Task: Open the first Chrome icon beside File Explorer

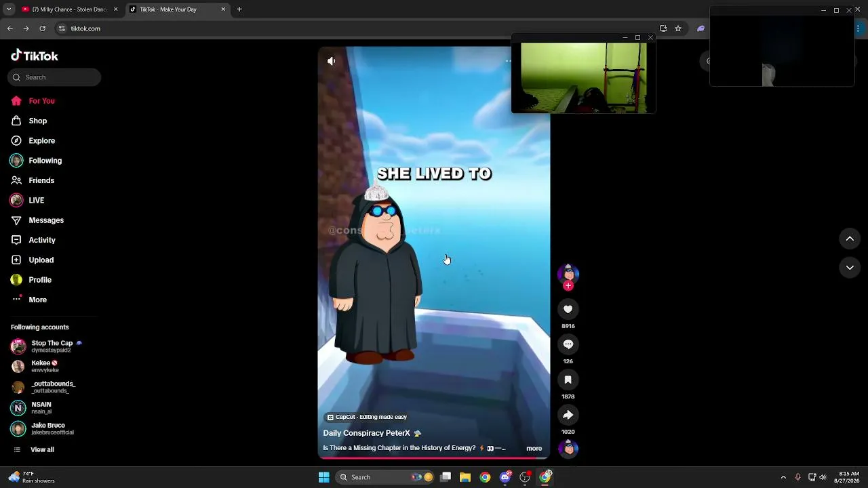Action: click(x=485, y=477)
